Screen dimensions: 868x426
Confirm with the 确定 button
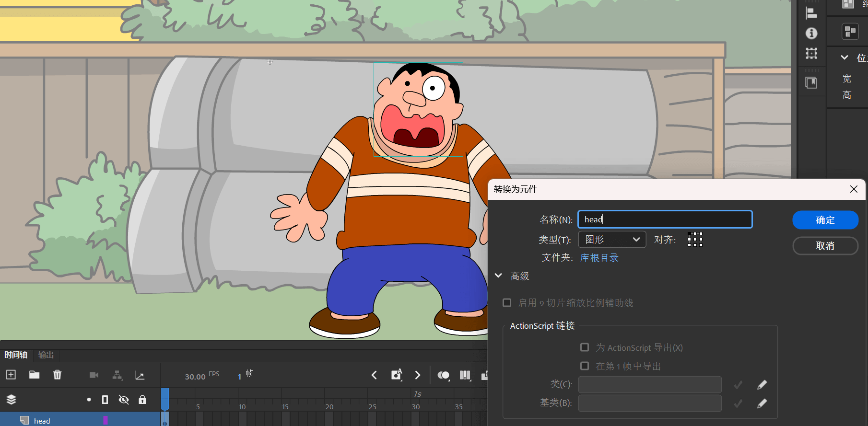coord(825,220)
